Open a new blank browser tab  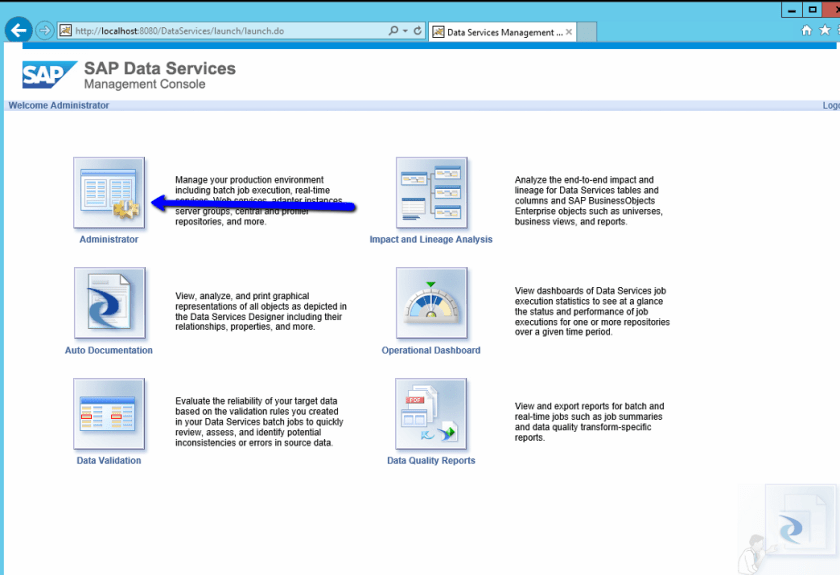(587, 32)
